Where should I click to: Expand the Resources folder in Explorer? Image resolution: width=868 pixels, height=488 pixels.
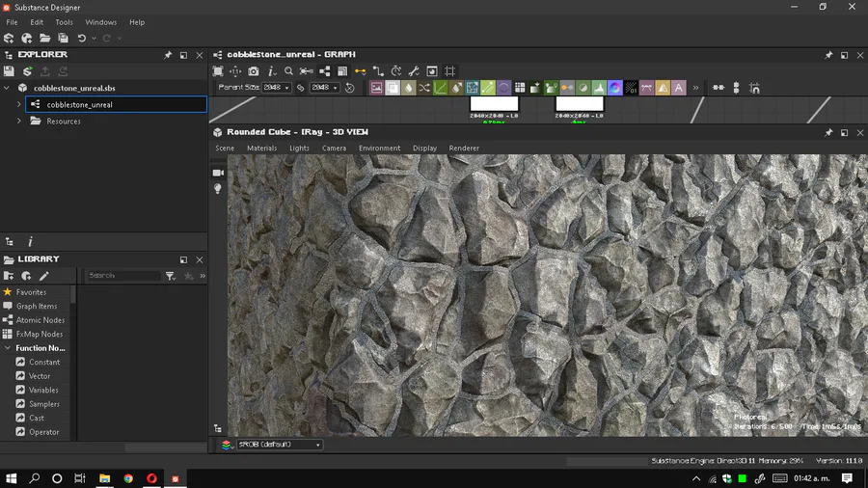pos(19,122)
